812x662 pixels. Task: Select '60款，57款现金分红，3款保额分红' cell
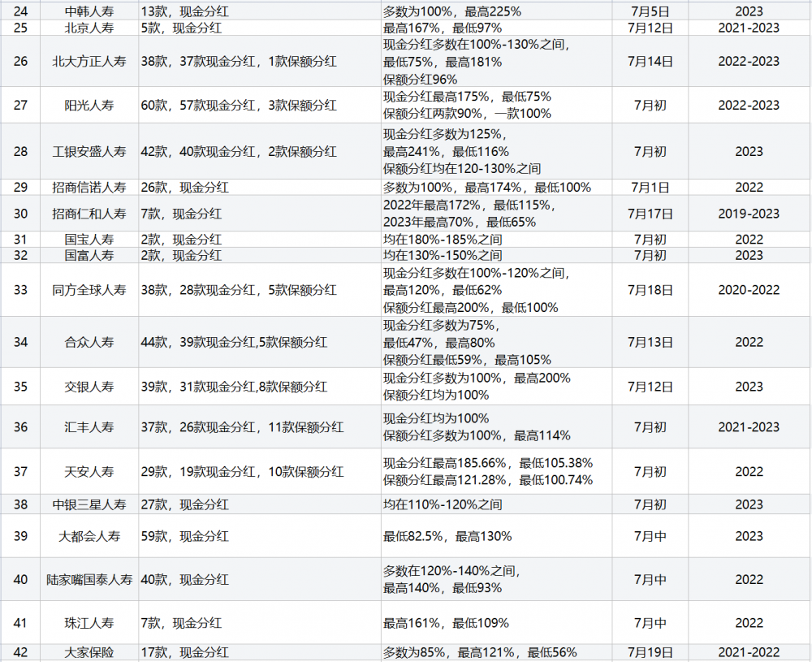(x=260, y=105)
